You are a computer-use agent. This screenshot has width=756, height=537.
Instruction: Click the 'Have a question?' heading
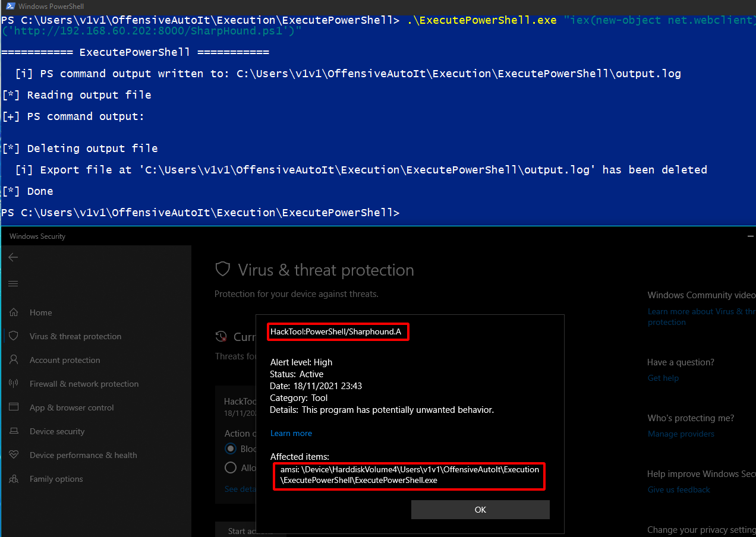point(681,362)
